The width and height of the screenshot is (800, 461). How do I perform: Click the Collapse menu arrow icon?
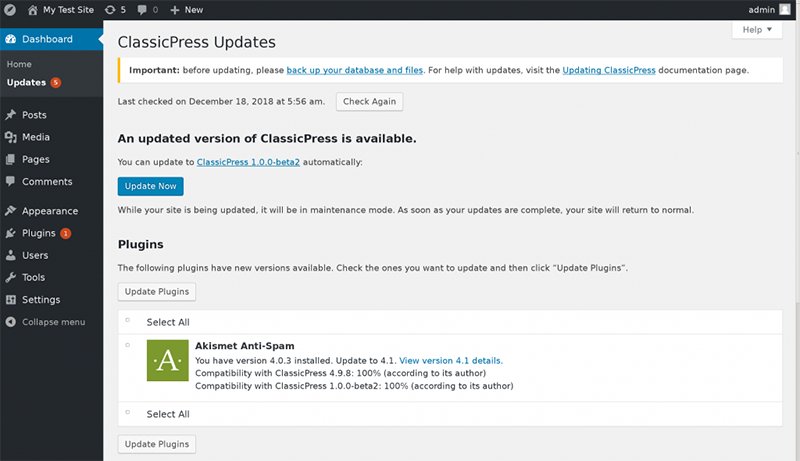[x=11, y=322]
